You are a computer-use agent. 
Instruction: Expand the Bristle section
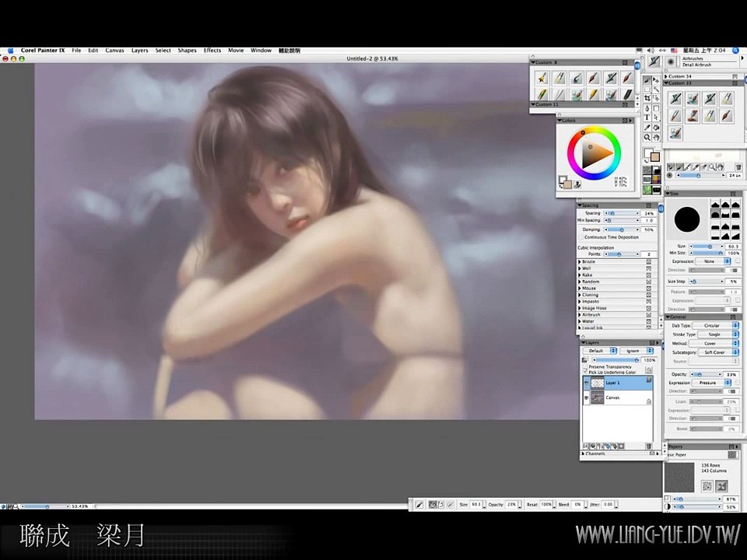580,262
